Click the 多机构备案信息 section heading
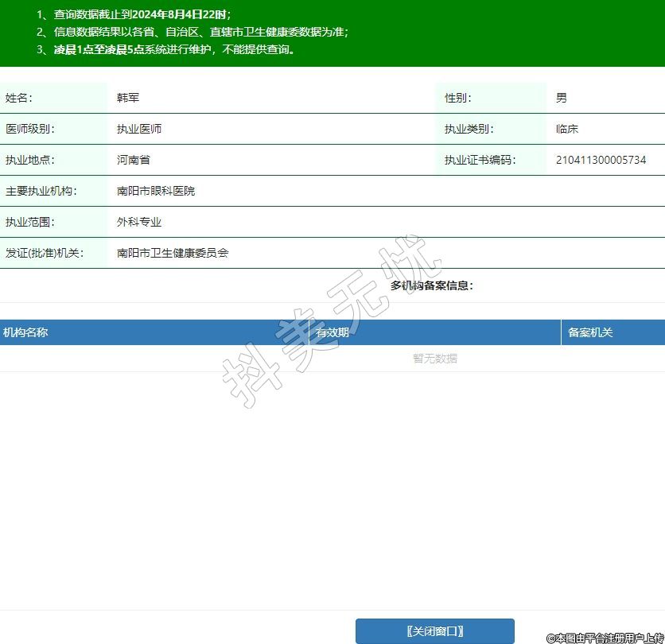 tap(431, 285)
